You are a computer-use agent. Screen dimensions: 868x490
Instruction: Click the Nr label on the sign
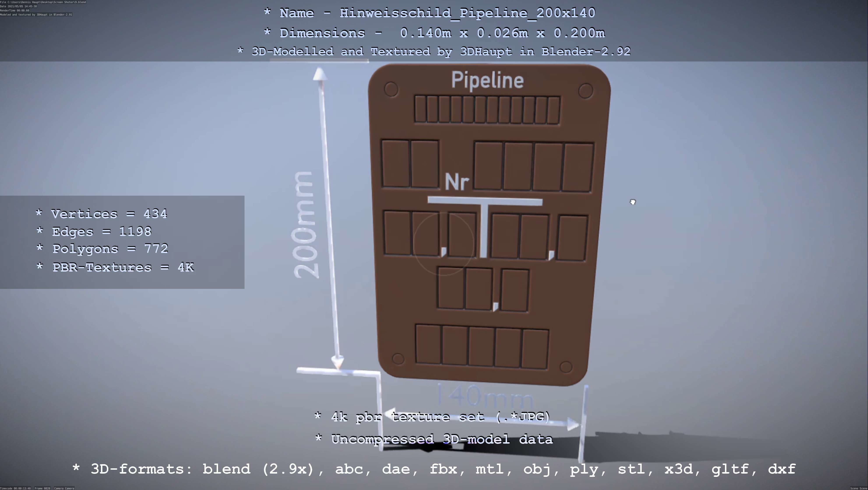point(457,182)
